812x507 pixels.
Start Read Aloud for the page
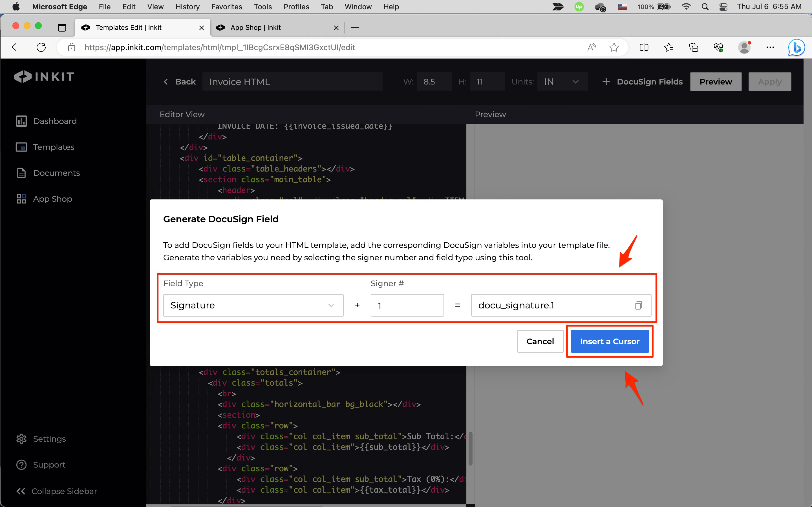click(591, 47)
